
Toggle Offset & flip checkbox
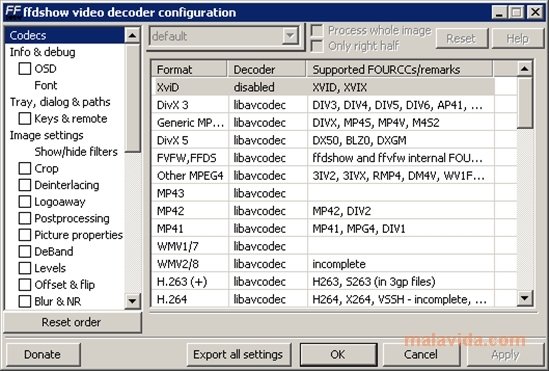pos(25,285)
